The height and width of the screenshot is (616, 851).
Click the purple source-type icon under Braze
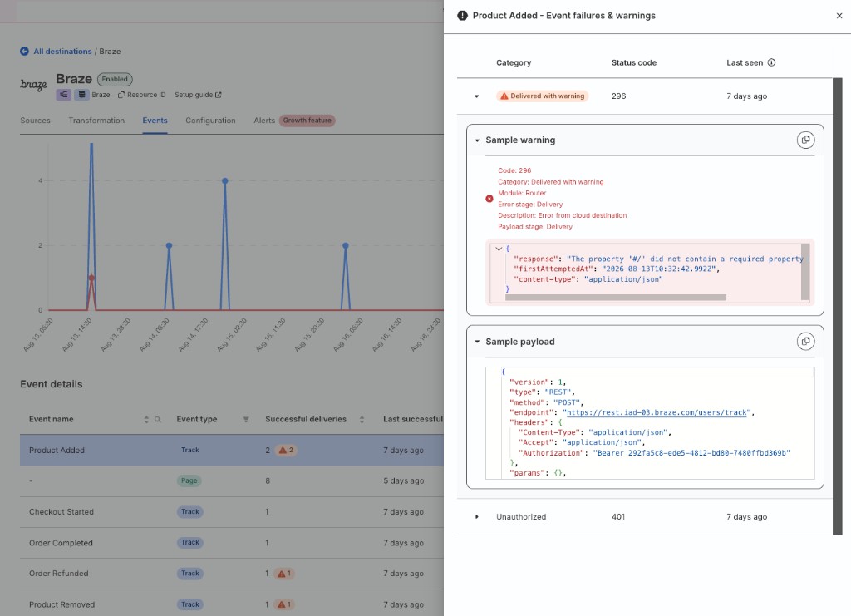coord(63,95)
